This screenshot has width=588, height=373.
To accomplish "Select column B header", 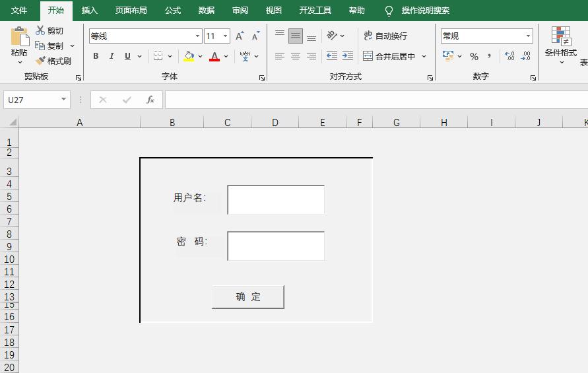I will click(x=172, y=122).
